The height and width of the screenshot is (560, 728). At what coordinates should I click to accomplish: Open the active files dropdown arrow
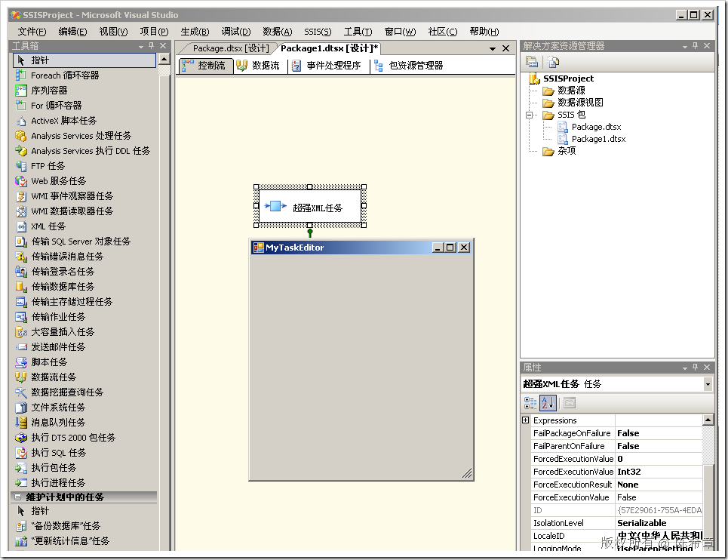[493, 49]
